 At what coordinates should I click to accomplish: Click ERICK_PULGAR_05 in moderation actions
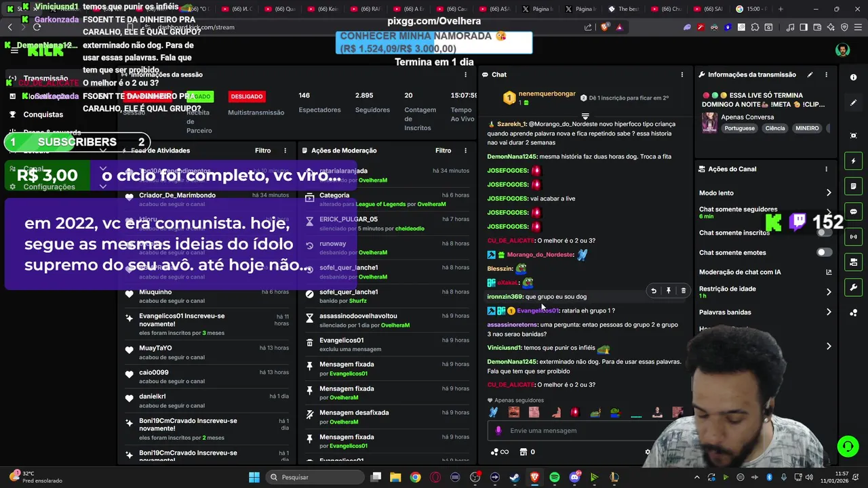coord(349,220)
